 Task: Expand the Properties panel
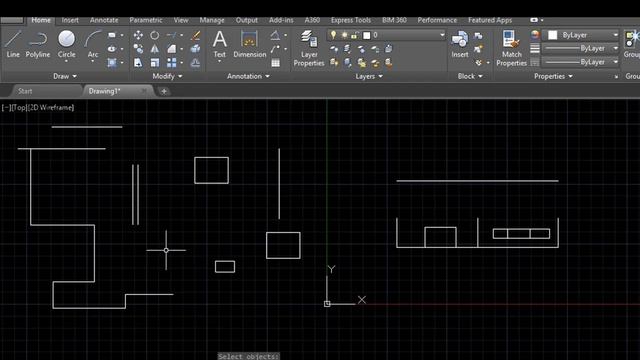pos(553,76)
